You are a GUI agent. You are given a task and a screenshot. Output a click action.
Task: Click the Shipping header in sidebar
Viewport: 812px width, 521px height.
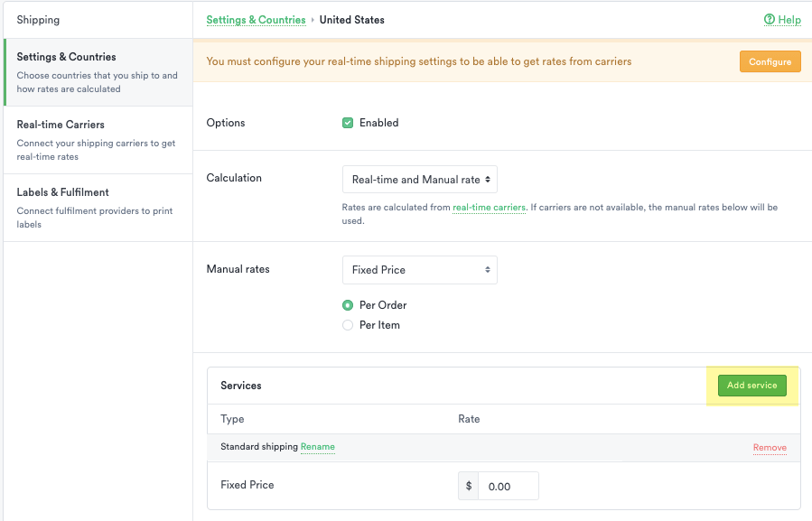coord(39,20)
